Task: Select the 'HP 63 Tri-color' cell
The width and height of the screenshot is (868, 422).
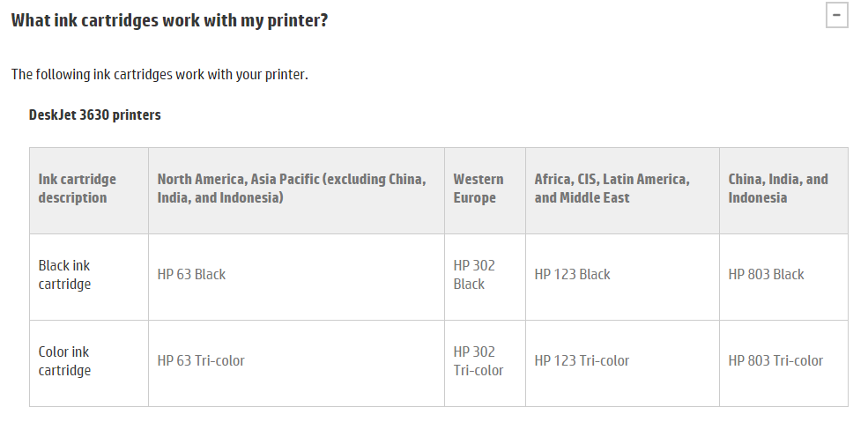Action: point(201,361)
